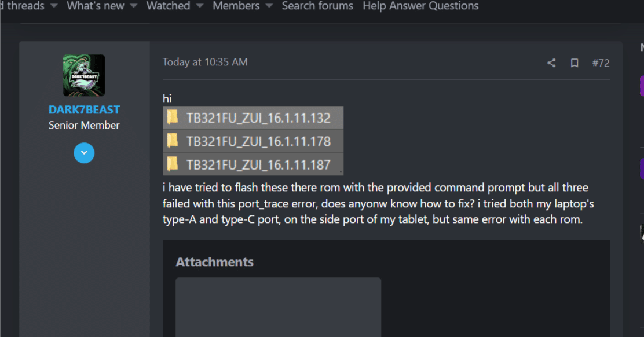The height and width of the screenshot is (337, 644).
Task: Open the post permalink #72
Action: click(601, 63)
